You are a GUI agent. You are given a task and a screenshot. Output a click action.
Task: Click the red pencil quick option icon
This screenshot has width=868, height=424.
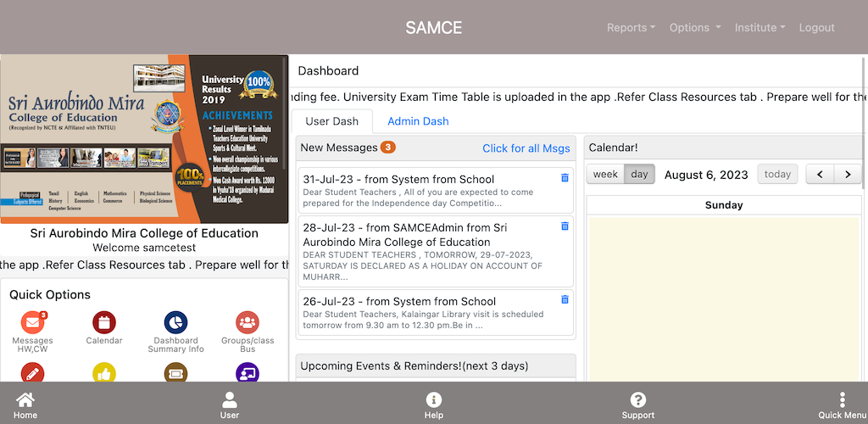click(33, 372)
